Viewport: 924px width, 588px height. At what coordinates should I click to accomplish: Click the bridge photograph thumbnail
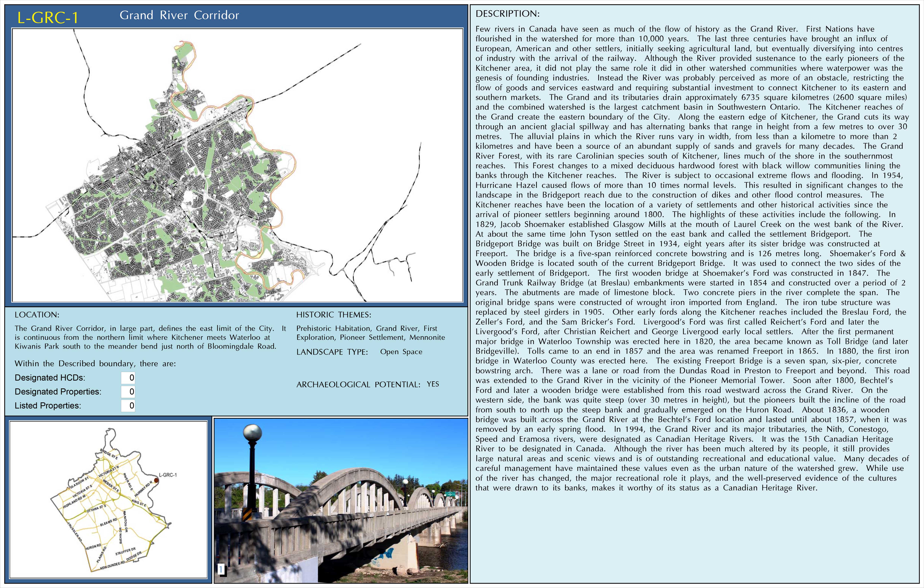point(341,501)
